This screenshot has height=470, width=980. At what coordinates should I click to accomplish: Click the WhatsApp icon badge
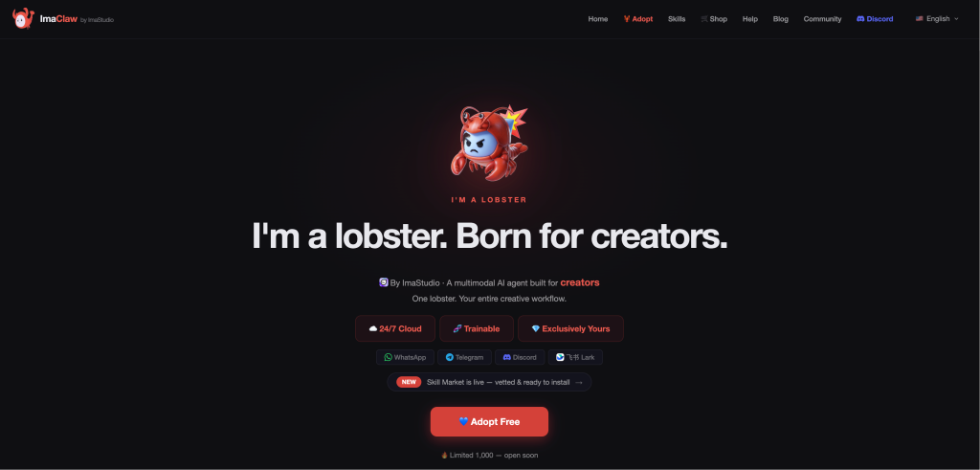(405, 357)
